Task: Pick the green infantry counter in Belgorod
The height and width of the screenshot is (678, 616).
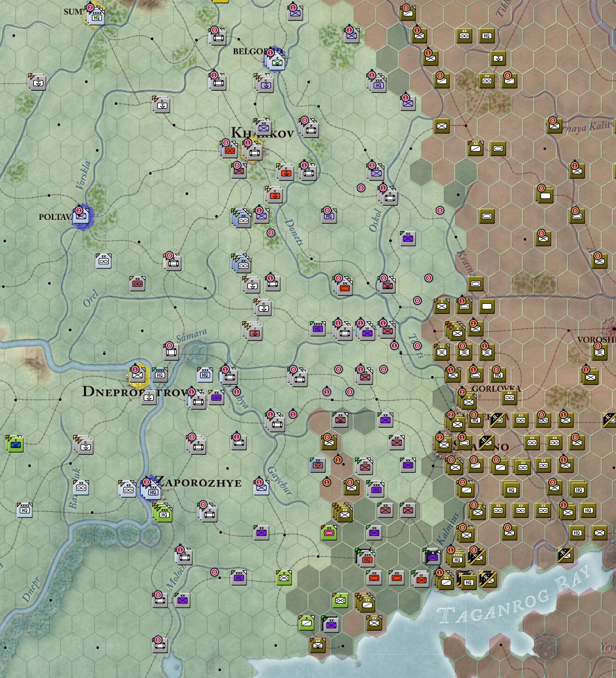Action: (x=277, y=61)
